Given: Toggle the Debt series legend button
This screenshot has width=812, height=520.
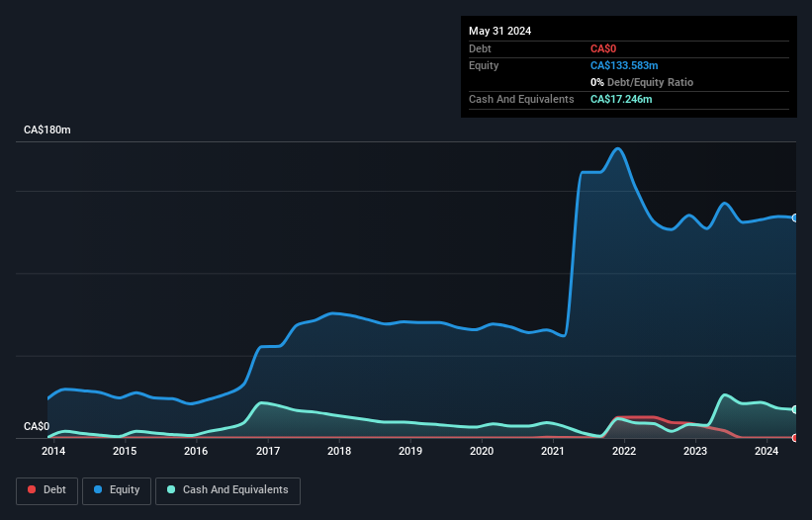Looking at the screenshot, I should click(46, 490).
